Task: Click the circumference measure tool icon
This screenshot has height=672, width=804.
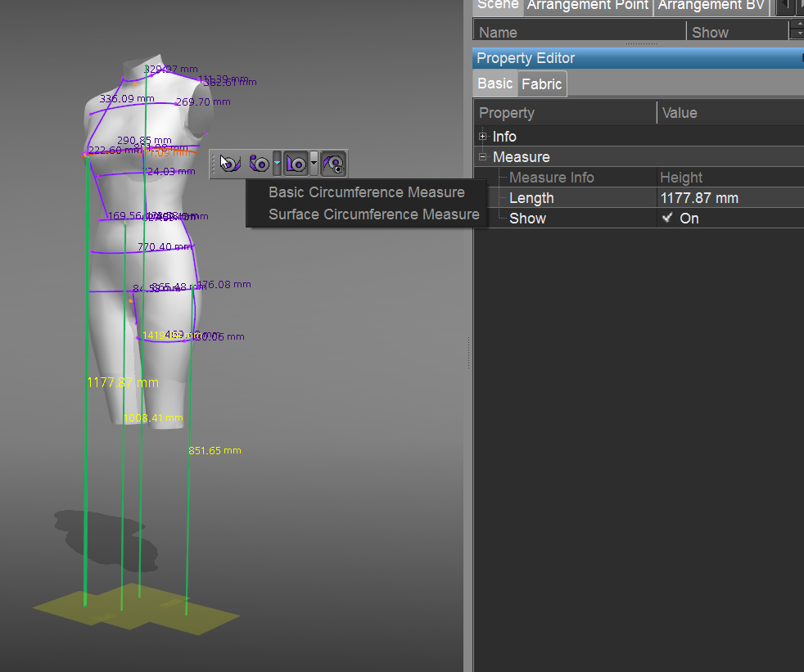Action: [x=260, y=164]
